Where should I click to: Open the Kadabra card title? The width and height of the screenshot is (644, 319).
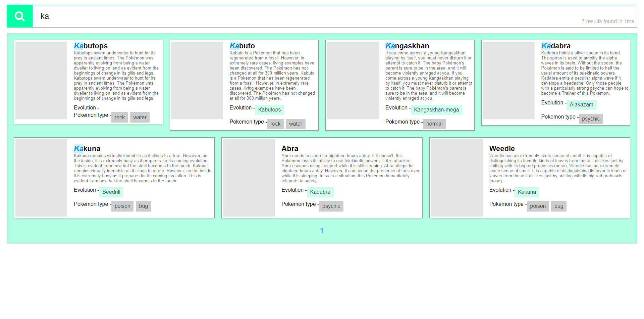coord(556,46)
